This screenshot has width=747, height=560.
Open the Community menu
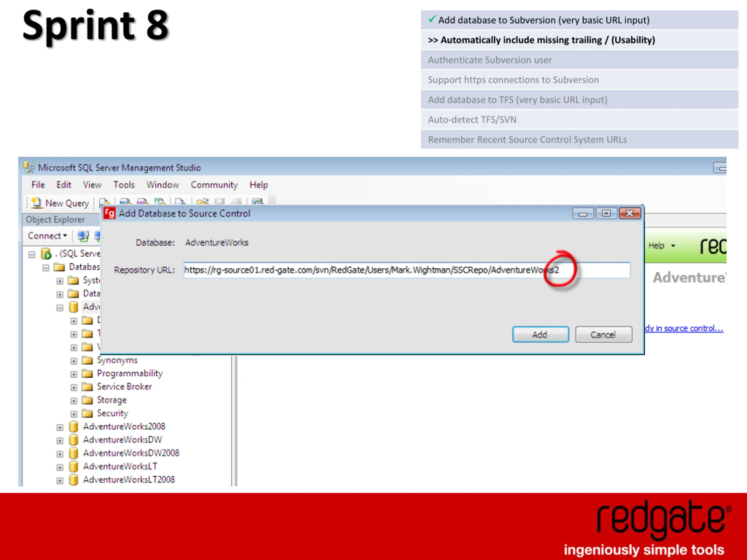pos(214,185)
